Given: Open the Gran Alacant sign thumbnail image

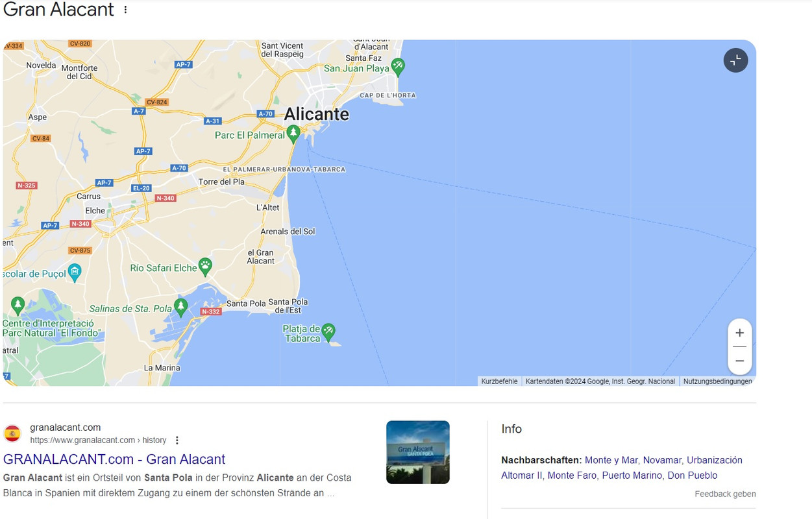Looking at the screenshot, I should tap(418, 452).
